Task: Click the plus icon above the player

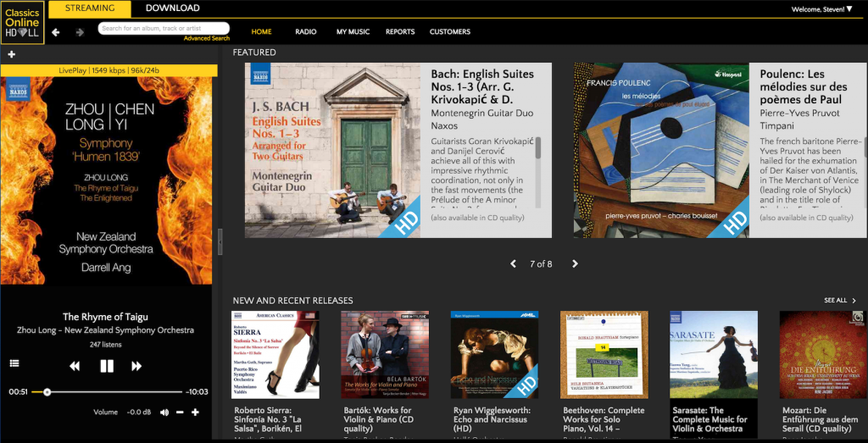Action: tap(12, 54)
